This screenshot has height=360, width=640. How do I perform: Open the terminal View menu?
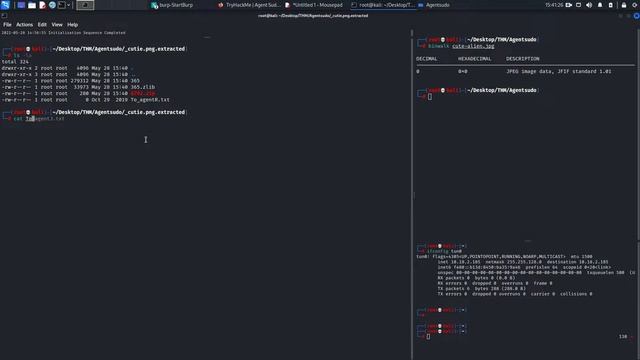click(x=57, y=24)
